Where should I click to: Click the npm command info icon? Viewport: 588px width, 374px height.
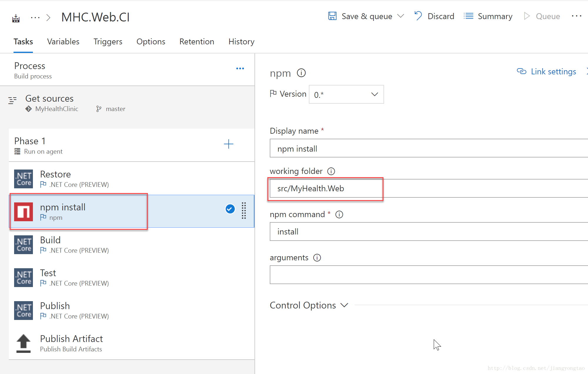(339, 214)
